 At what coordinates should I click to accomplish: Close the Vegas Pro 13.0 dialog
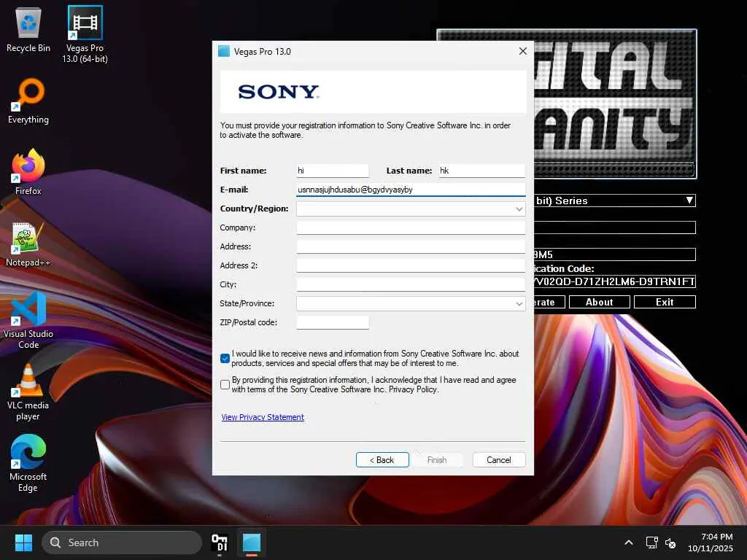522,52
